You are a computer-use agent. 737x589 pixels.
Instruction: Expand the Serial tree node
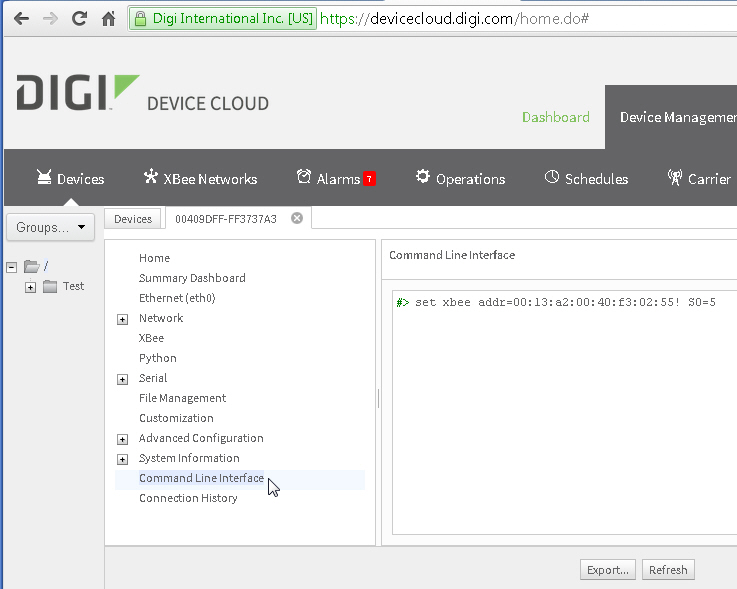[x=123, y=379]
